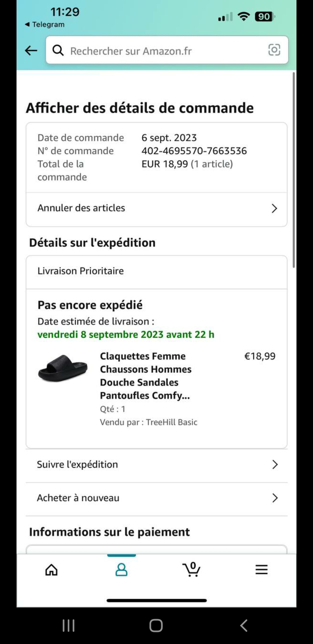Tap the Android recent apps button
Viewport: 313px width, 644px height.
[69, 625]
